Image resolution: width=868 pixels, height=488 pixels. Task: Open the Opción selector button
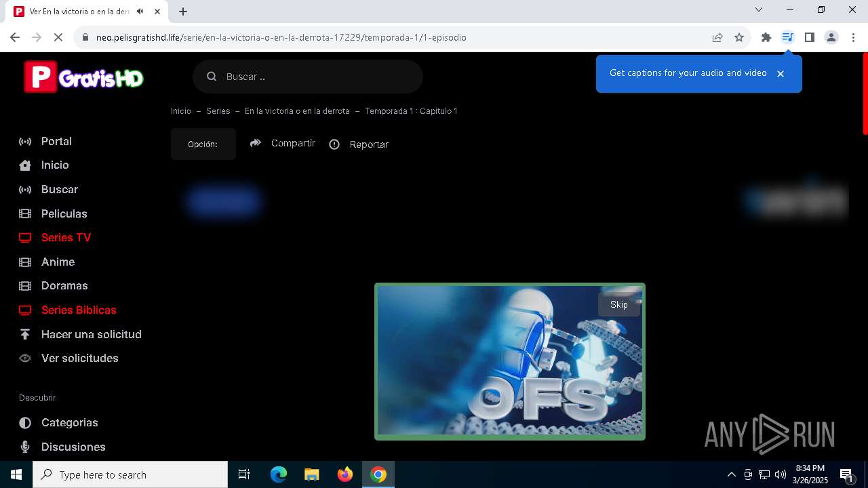(203, 144)
